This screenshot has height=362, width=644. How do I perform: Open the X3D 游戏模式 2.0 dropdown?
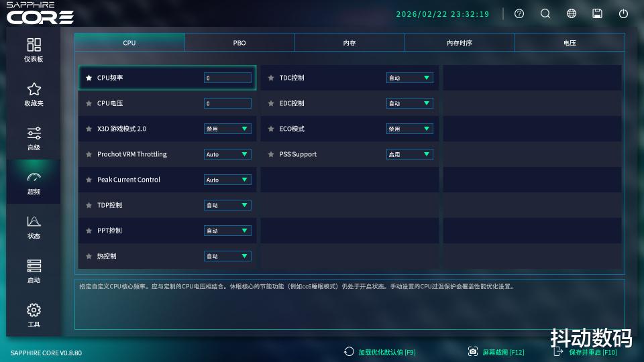pyautogui.click(x=227, y=129)
